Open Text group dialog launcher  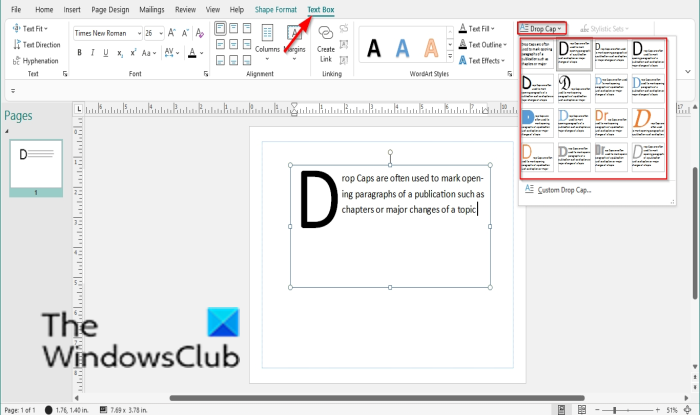65,74
